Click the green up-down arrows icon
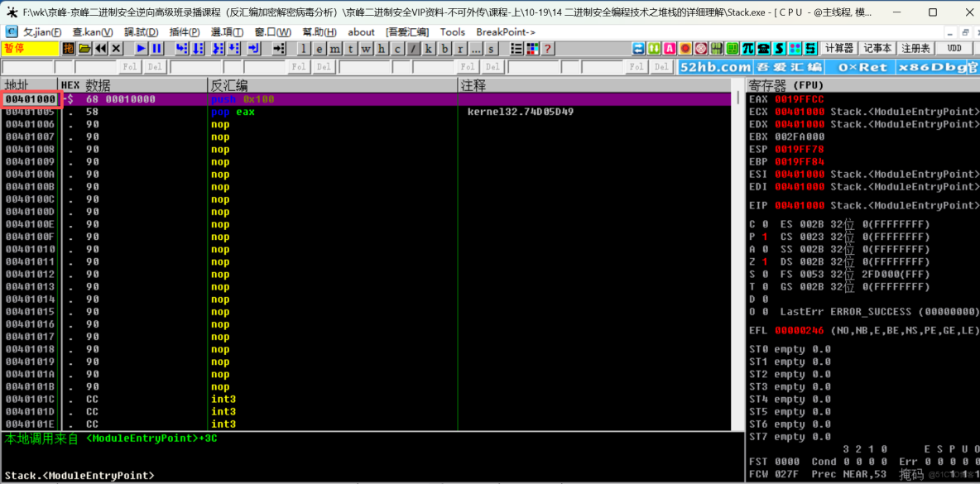Screen dimensions: 980x484 coord(654,48)
